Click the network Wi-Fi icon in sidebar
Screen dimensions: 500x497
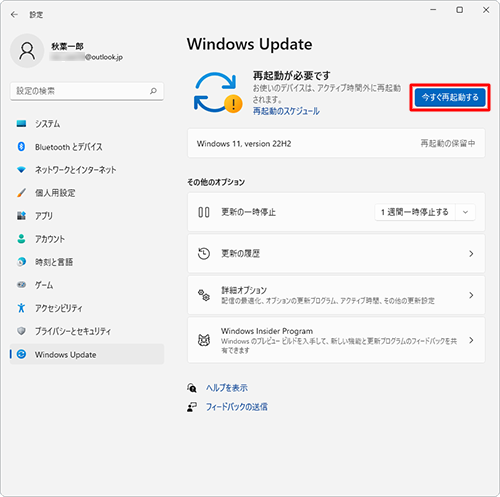[21, 170]
